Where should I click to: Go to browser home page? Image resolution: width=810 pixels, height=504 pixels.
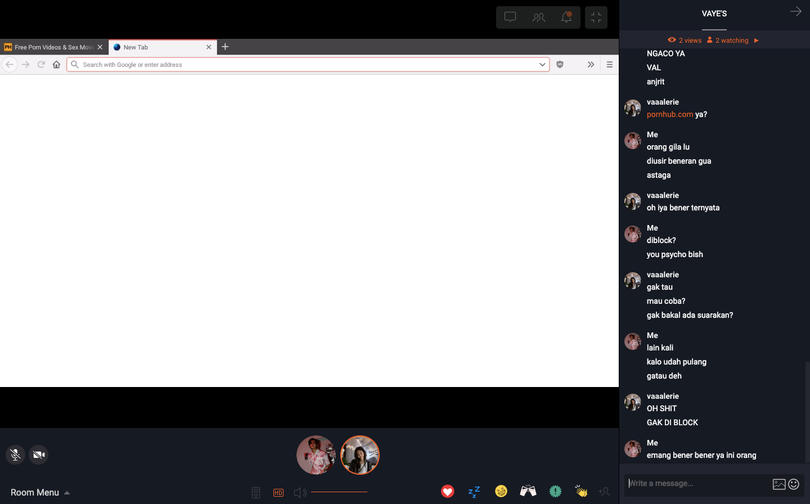click(56, 65)
